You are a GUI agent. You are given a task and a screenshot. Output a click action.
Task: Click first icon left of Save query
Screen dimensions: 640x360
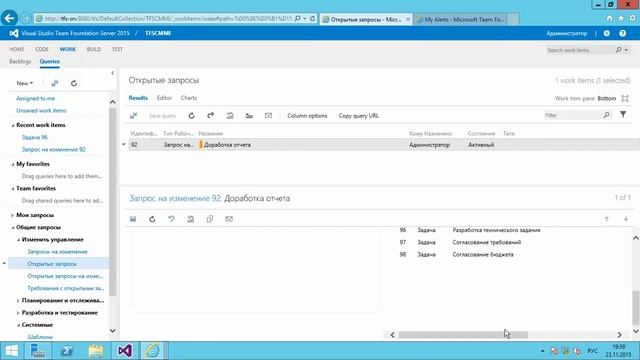[133, 116]
